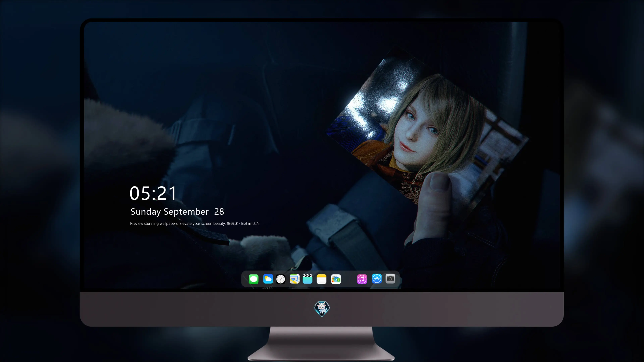The width and height of the screenshot is (644, 362).
Task: Click the 05:21 clock display
Action: pyautogui.click(x=153, y=193)
